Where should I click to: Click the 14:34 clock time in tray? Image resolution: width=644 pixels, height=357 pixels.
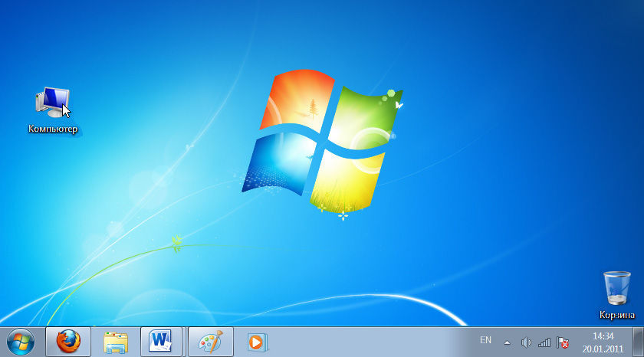coord(603,336)
